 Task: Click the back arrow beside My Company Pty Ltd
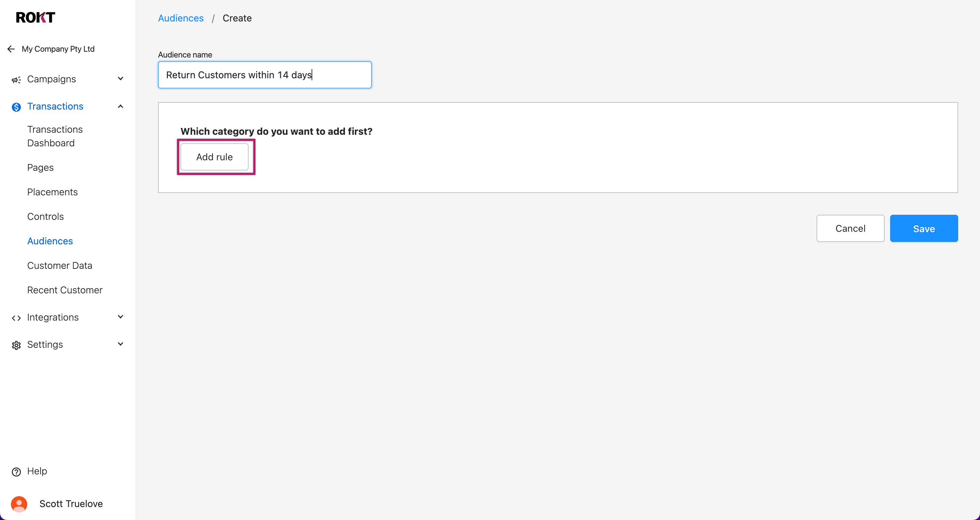(11, 49)
